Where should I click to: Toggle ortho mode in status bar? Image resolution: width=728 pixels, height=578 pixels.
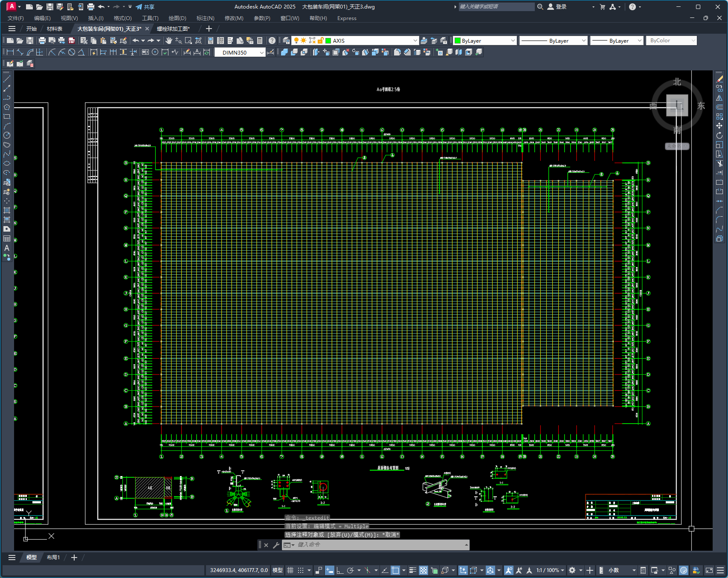[x=340, y=570]
